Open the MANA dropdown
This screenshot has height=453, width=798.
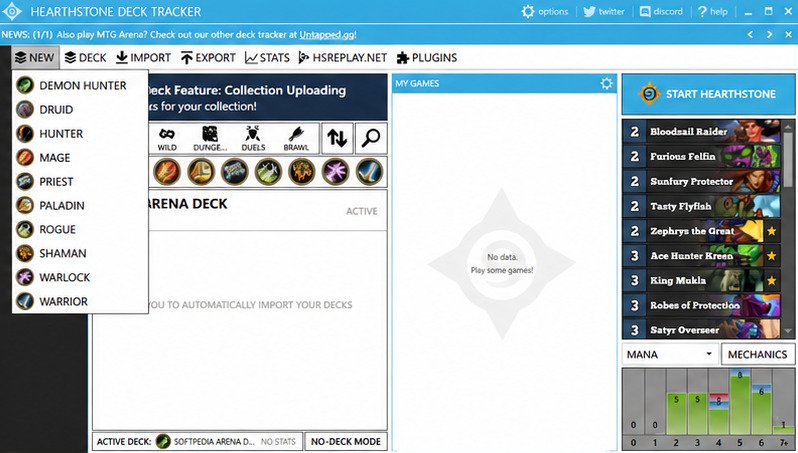pyautogui.click(x=670, y=354)
